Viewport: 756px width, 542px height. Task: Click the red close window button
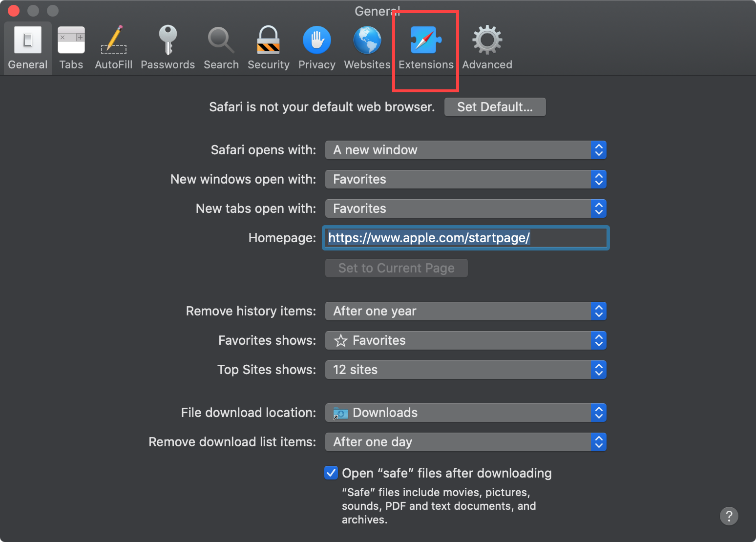14,10
